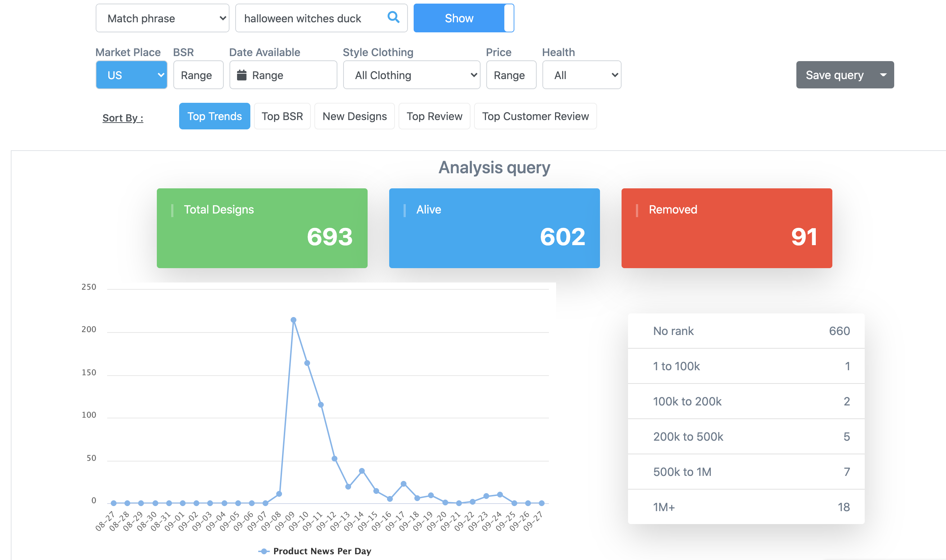Switch to Top BSR sorting
The image size is (946, 560).
282,116
